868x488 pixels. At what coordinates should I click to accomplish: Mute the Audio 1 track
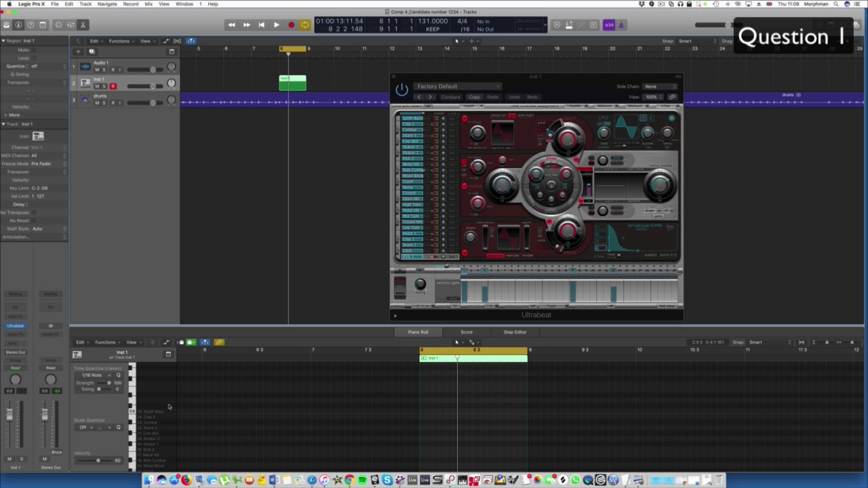click(96, 70)
